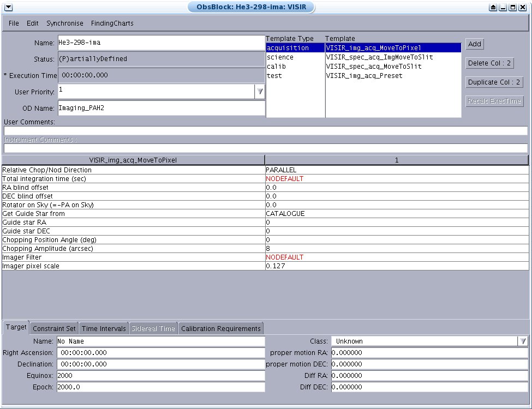Click the target Name field No Name
532x409 pixels.
161,341
